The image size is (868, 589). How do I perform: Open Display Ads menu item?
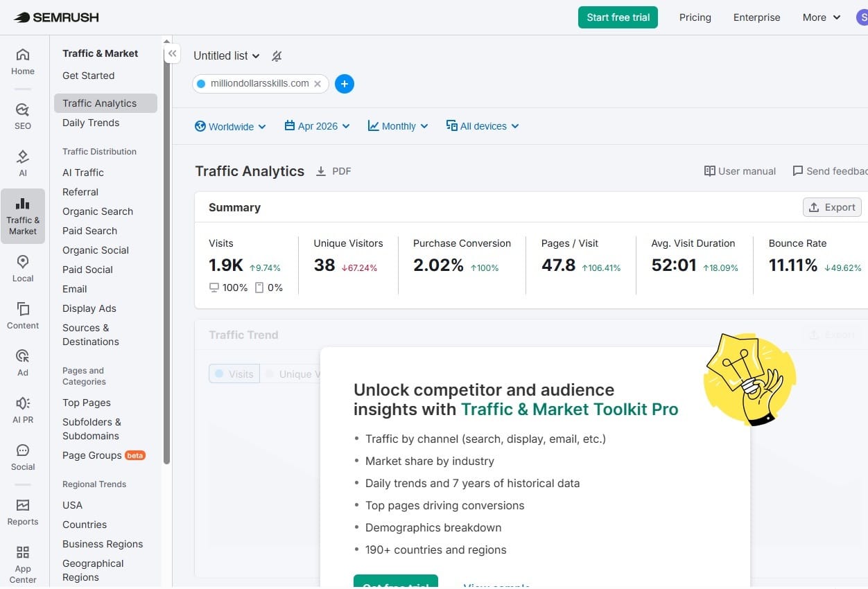(x=89, y=308)
